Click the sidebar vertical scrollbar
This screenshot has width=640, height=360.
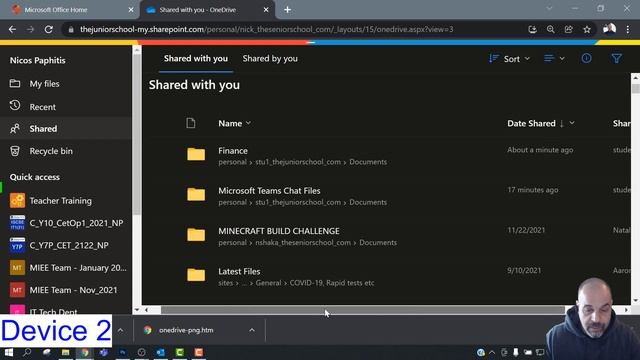pos(137,135)
